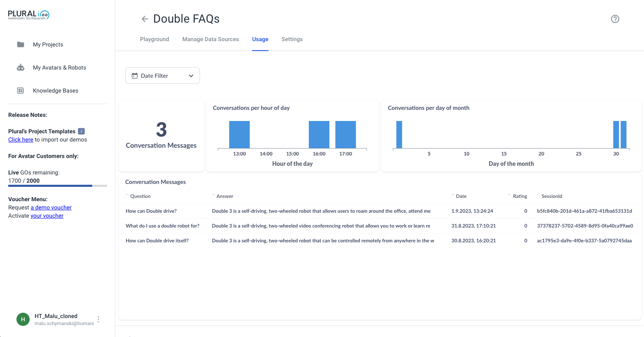This screenshot has height=337, width=644.
Task: Click the folder icon beside My Projects
Action: (21, 44)
